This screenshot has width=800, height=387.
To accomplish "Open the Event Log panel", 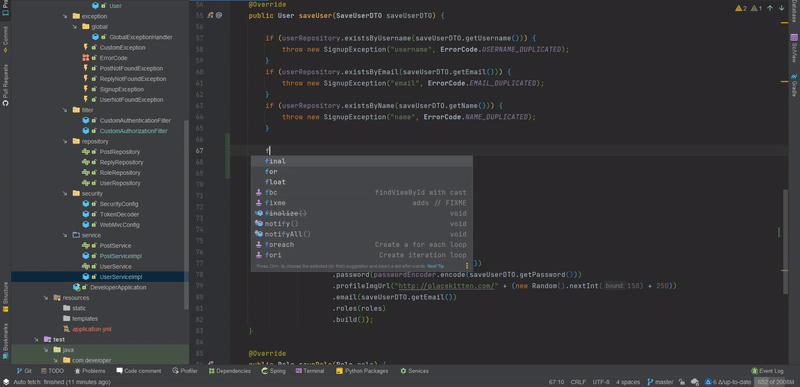I will [767, 371].
